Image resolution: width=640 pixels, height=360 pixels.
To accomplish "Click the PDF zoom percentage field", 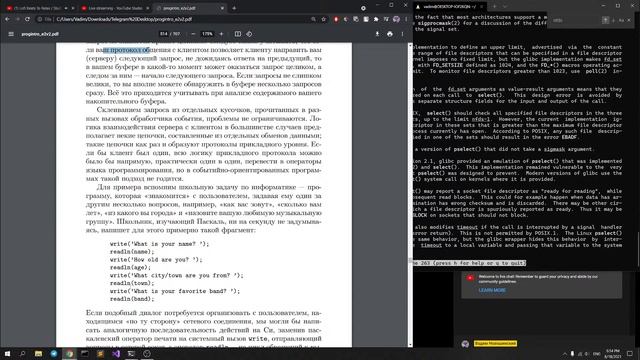I will (207, 34).
